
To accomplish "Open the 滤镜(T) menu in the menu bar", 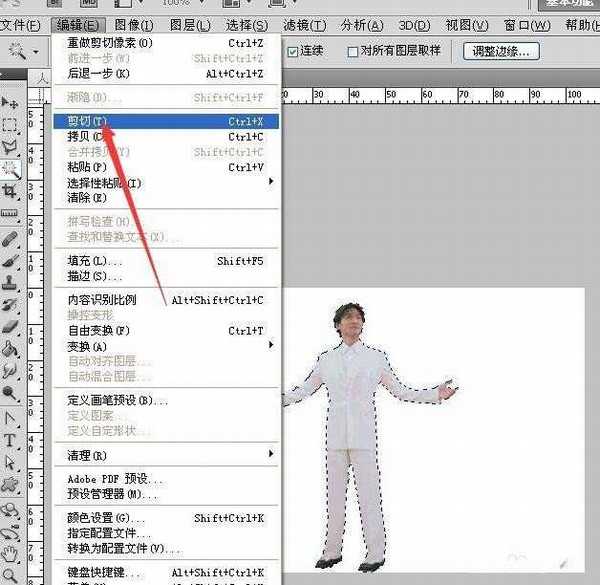I will [303, 25].
